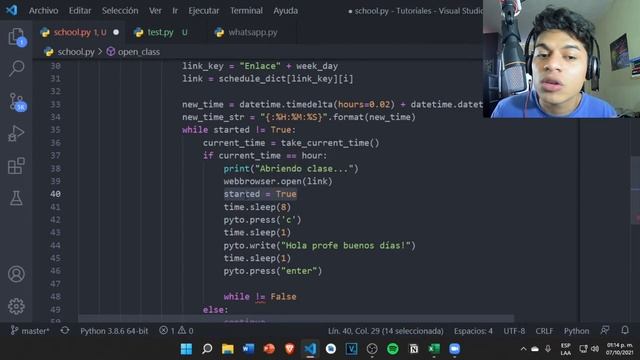
Task: Open the Accounts menu icon
Action: tap(16, 274)
